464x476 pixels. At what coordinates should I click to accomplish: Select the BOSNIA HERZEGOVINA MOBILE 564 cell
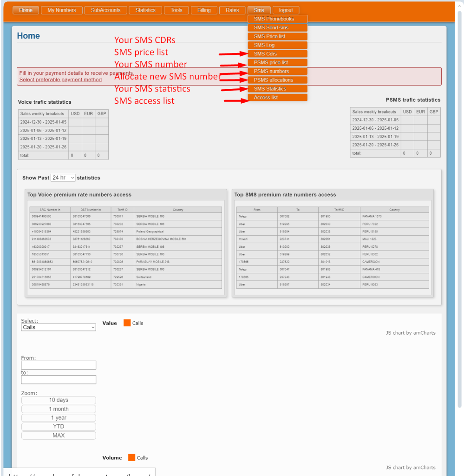pyautogui.click(x=178, y=239)
